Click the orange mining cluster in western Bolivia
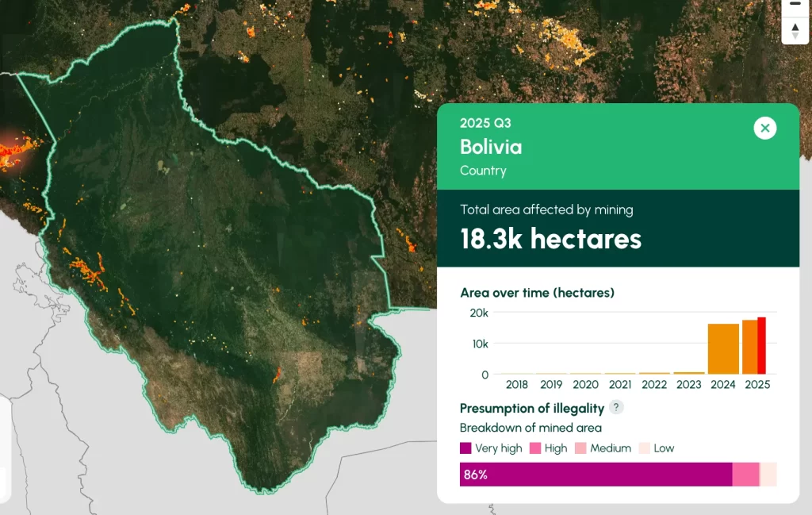Screen dimensions: 812x515 coord(89,272)
